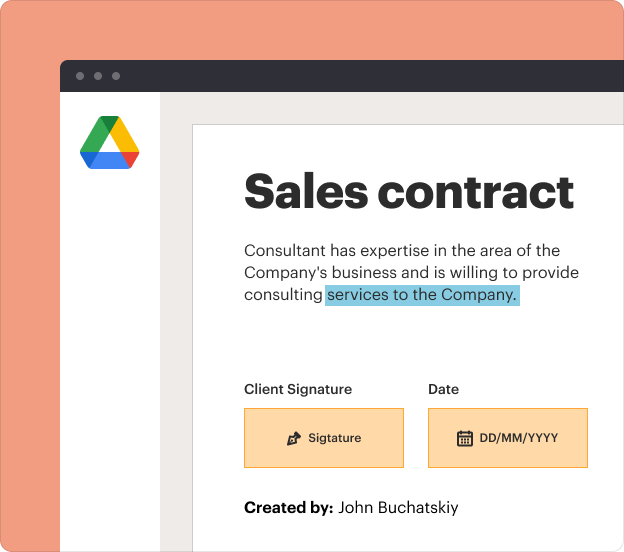
Task: Click the gray margin above the document page
Action: coord(400,108)
